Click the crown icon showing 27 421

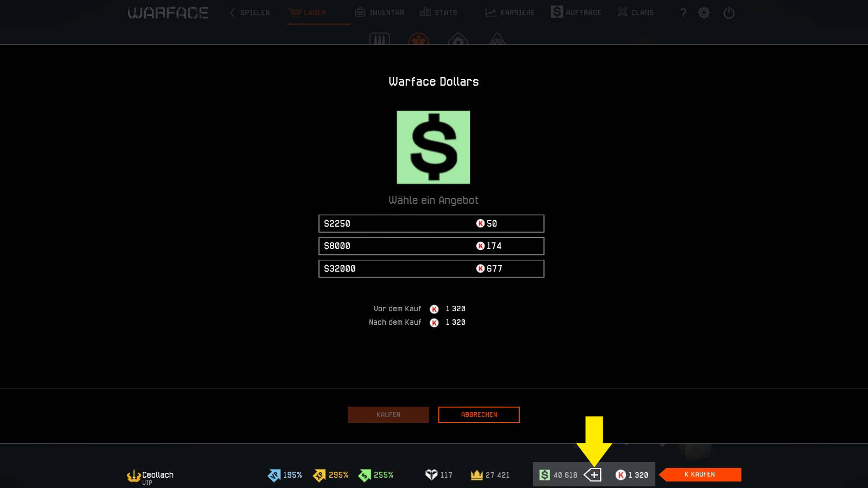pos(477,475)
